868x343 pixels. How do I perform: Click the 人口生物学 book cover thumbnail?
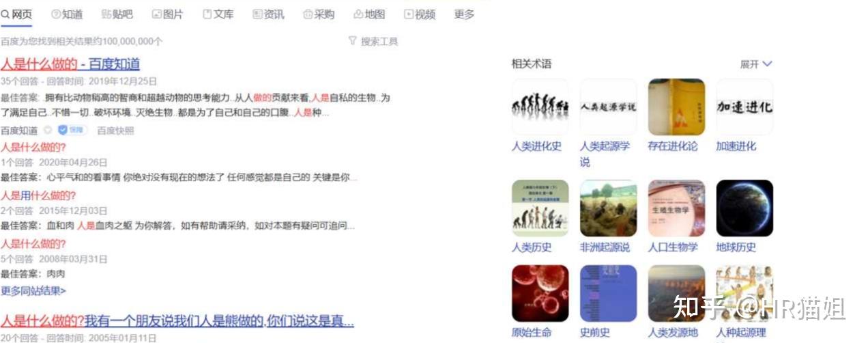click(x=676, y=208)
